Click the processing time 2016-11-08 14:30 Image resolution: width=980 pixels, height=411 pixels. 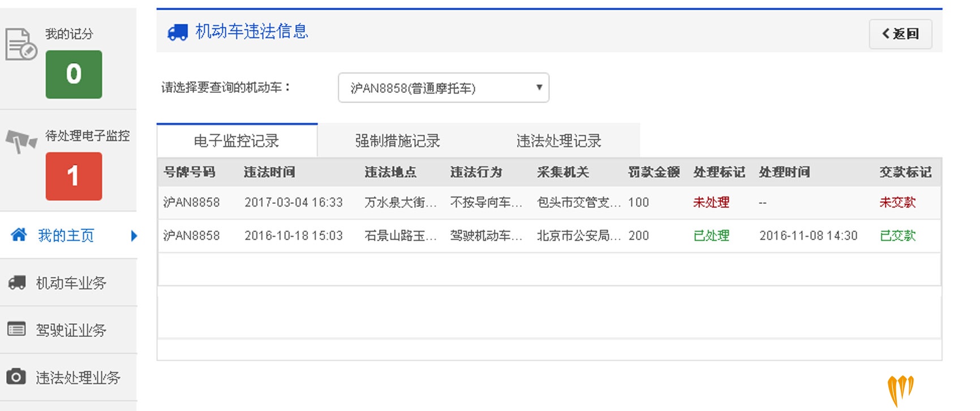click(809, 236)
